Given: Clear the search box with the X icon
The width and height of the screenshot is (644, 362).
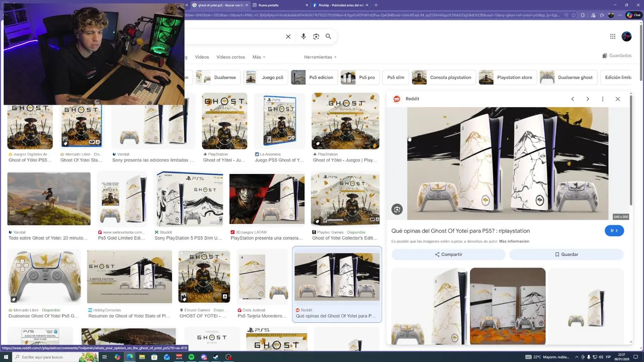Looking at the screenshot, I should coord(288,36).
